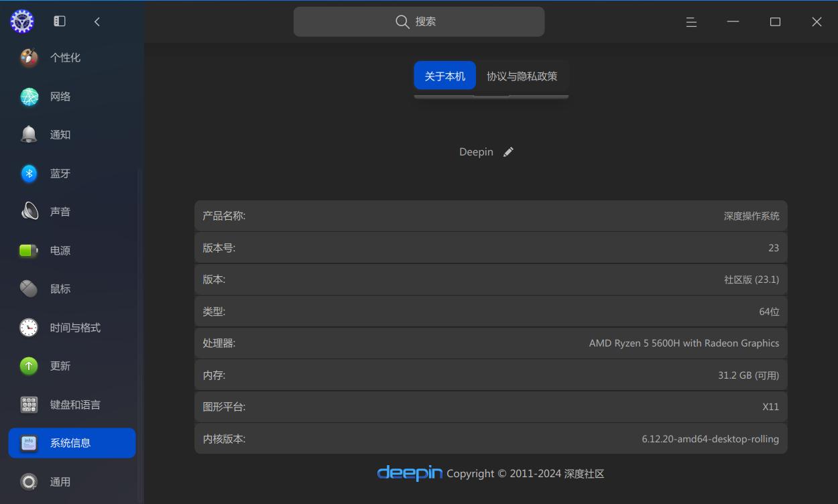This screenshot has height=504, width=838.
Task: Open the Notification (通知) bell icon
Action: [29, 135]
